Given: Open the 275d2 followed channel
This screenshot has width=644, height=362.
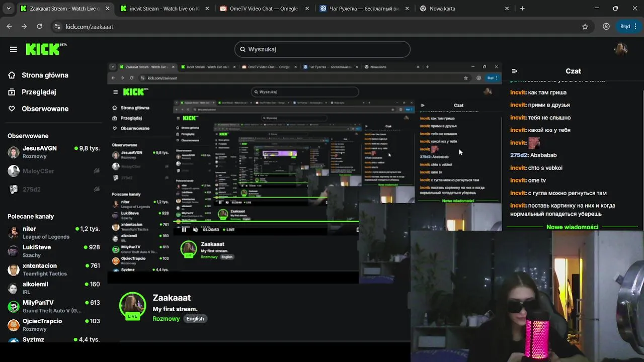Looking at the screenshot, I should [53, 189].
